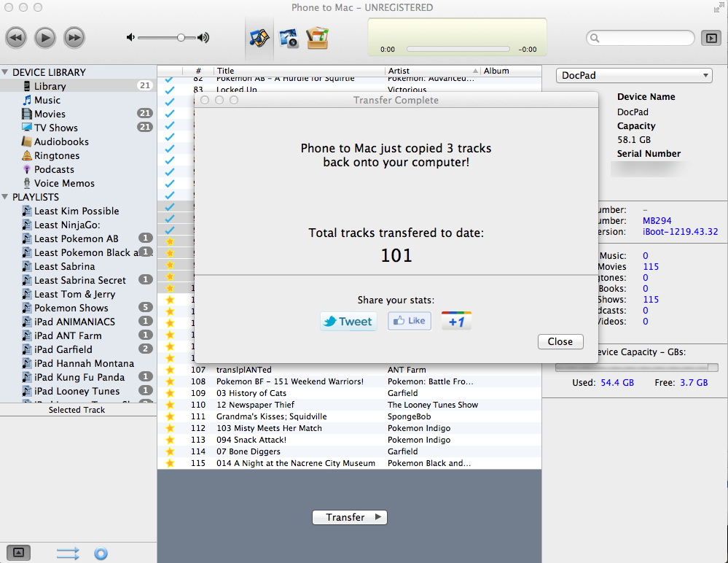
Task: Open the DocPad device dropdown
Action: pyautogui.click(x=633, y=76)
